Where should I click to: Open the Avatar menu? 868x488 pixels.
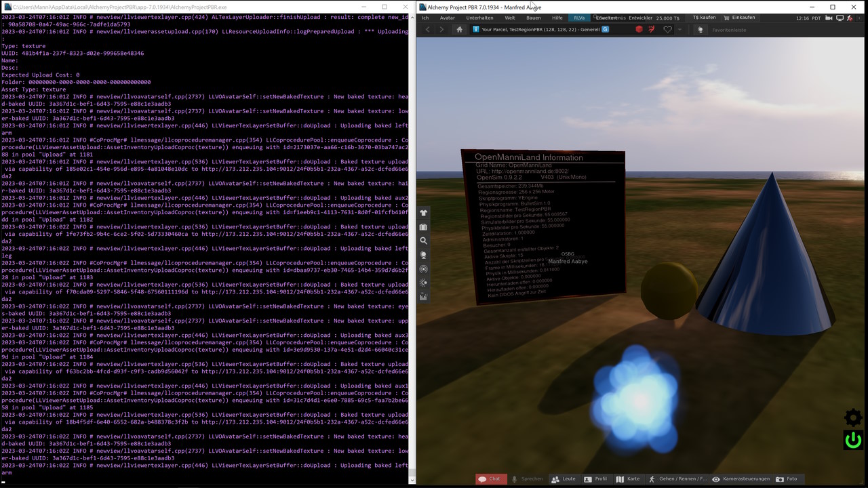coord(448,18)
